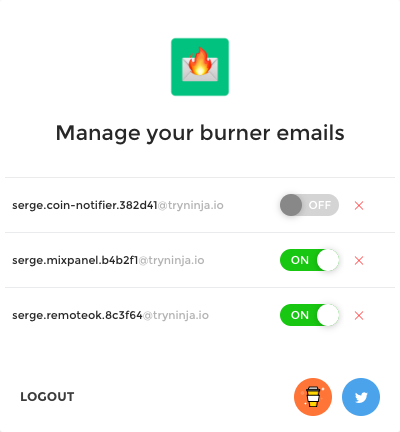This screenshot has height=432, width=400.
Task: Click @tryninja.io domain after mixpanel.b4b2f1
Action: click(x=171, y=260)
